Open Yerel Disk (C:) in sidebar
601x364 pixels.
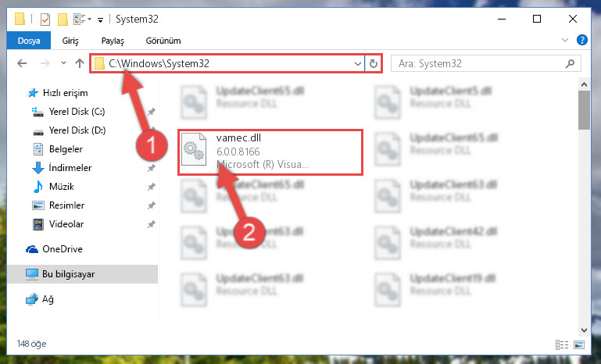pyautogui.click(x=77, y=112)
